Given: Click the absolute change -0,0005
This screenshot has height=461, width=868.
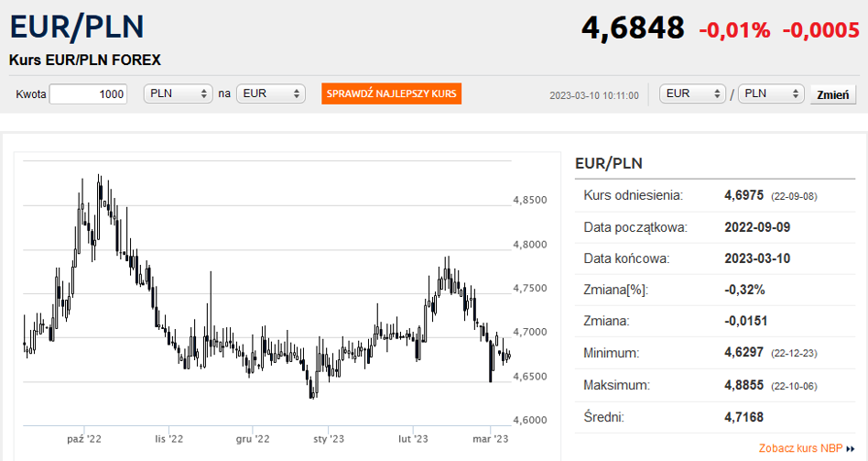Looking at the screenshot, I should coord(821,30).
